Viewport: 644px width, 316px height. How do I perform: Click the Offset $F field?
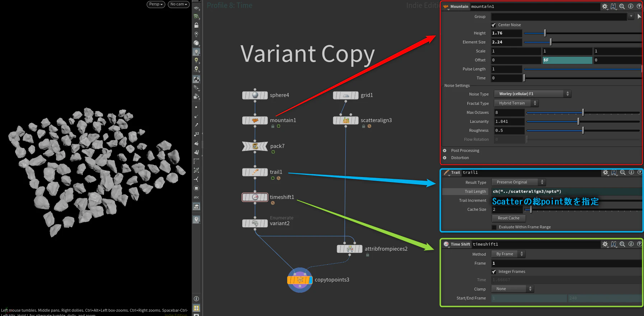coord(567,60)
